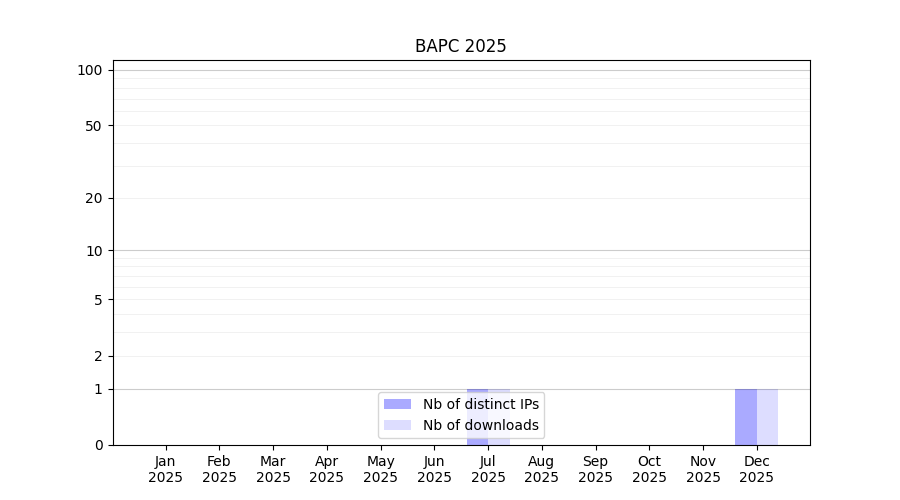Click the 100 tick on y-axis

[90, 71]
